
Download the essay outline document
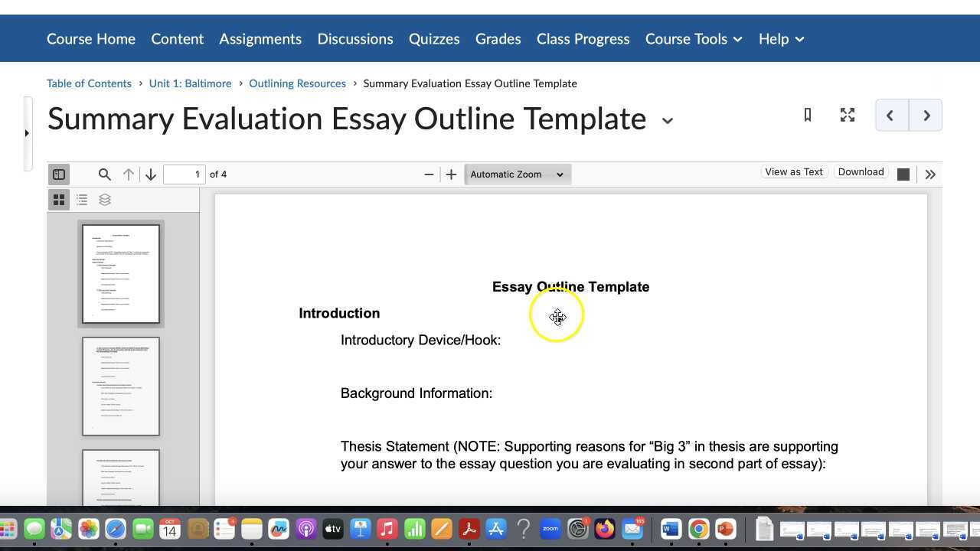click(x=861, y=171)
